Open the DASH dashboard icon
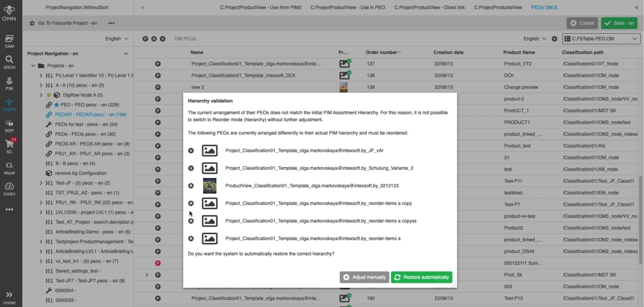 point(9,189)
